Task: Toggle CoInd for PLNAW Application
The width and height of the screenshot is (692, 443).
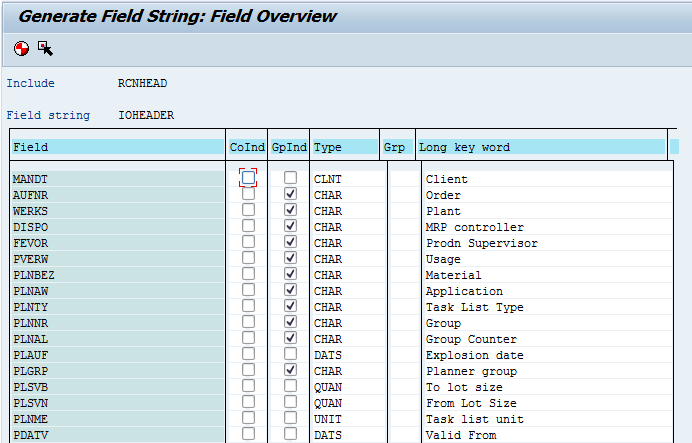Action: coord(248,290)
